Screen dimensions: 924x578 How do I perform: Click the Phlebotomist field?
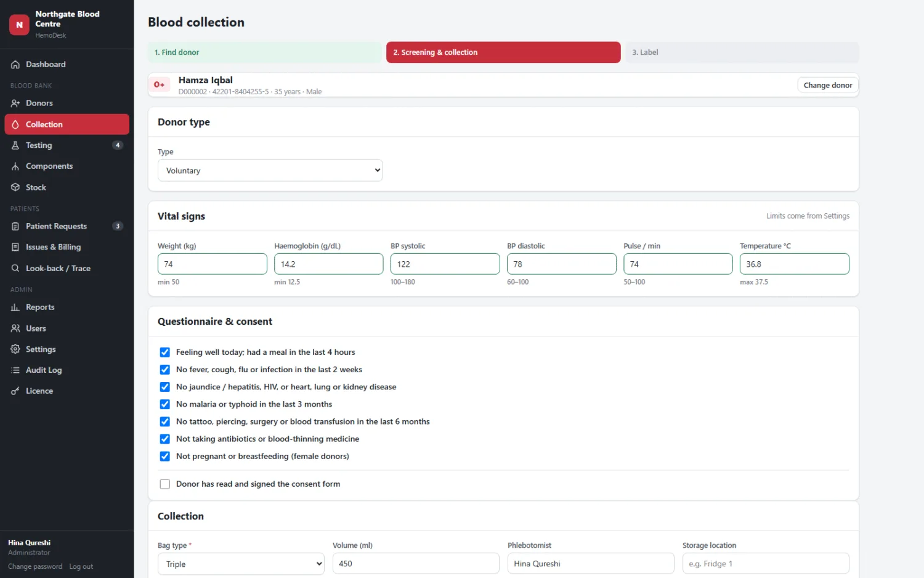pos(591,564)
